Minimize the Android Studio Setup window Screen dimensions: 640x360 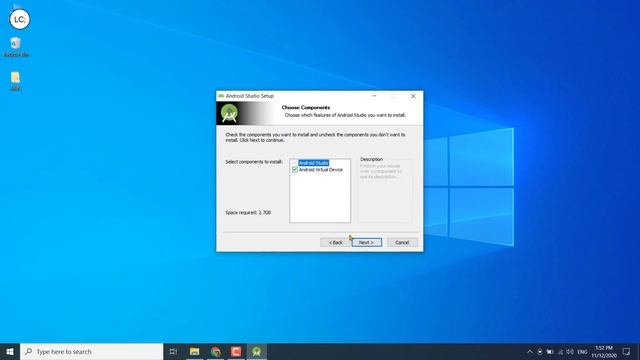(x=374, y=96)
